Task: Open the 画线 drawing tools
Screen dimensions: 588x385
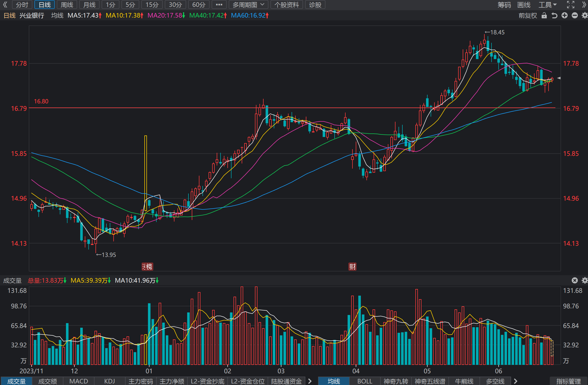Action: tap(524, 5)
